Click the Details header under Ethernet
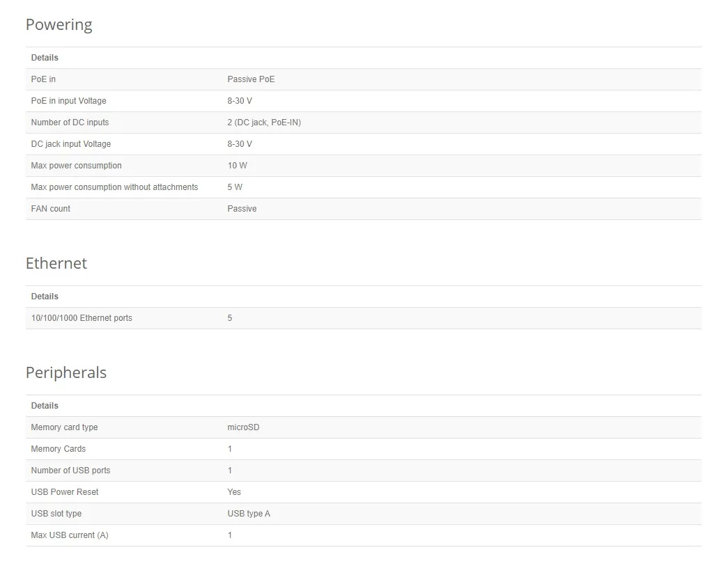The image size is (728, 568). [45, 297]
